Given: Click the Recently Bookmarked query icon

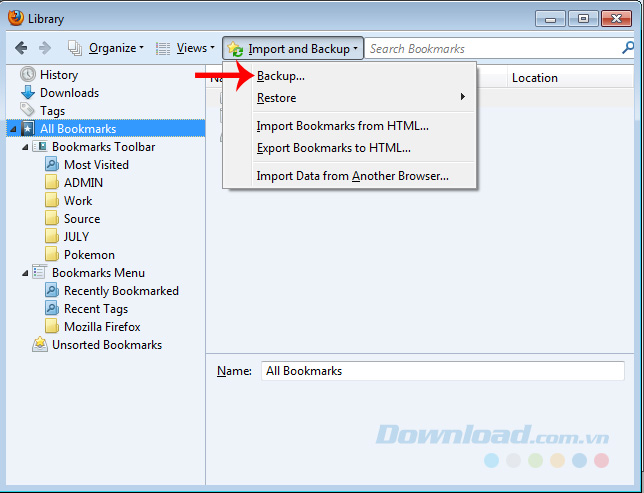Looking at the screenshot, I should (x=52, y=290).
